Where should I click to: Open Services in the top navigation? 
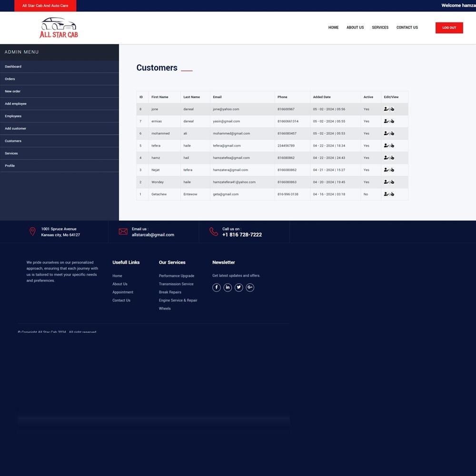[380, 28]
